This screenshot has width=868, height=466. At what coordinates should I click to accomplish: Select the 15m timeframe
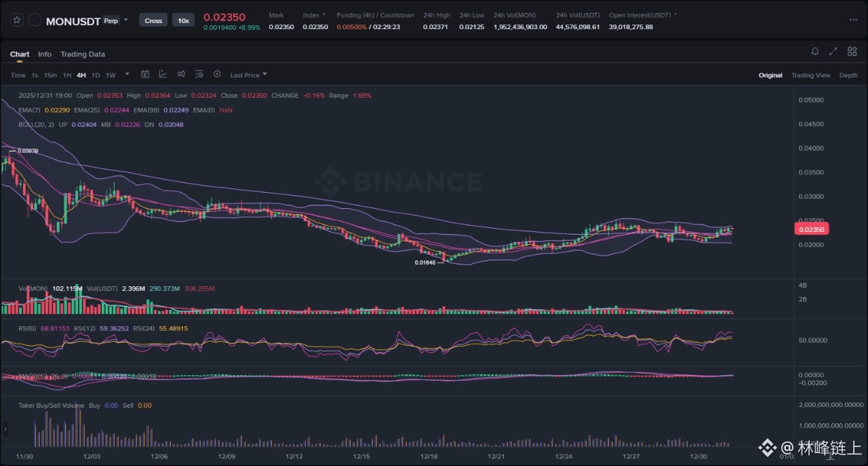tap(50, 75)
